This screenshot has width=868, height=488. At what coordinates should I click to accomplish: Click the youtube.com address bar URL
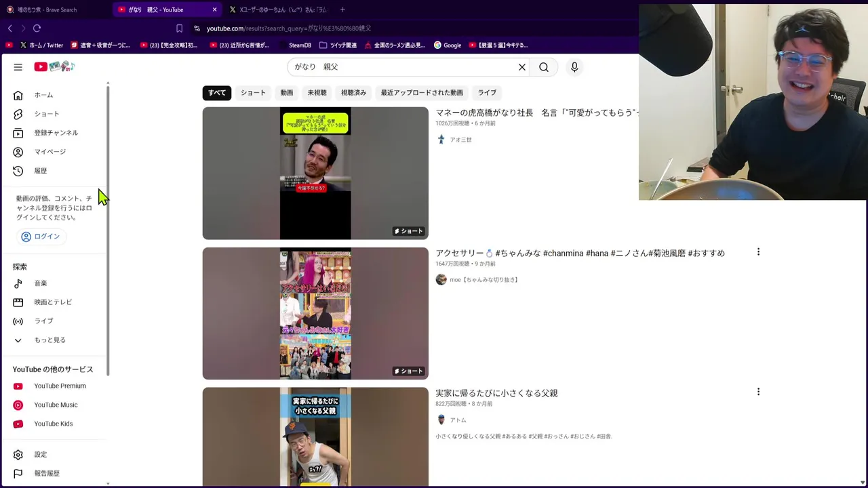289,28
